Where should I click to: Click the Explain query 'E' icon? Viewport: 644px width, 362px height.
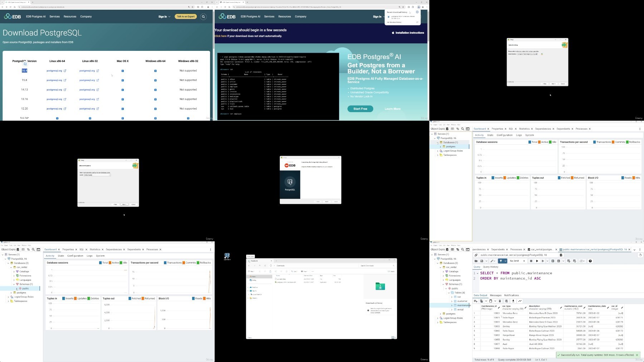coord(553,261)
